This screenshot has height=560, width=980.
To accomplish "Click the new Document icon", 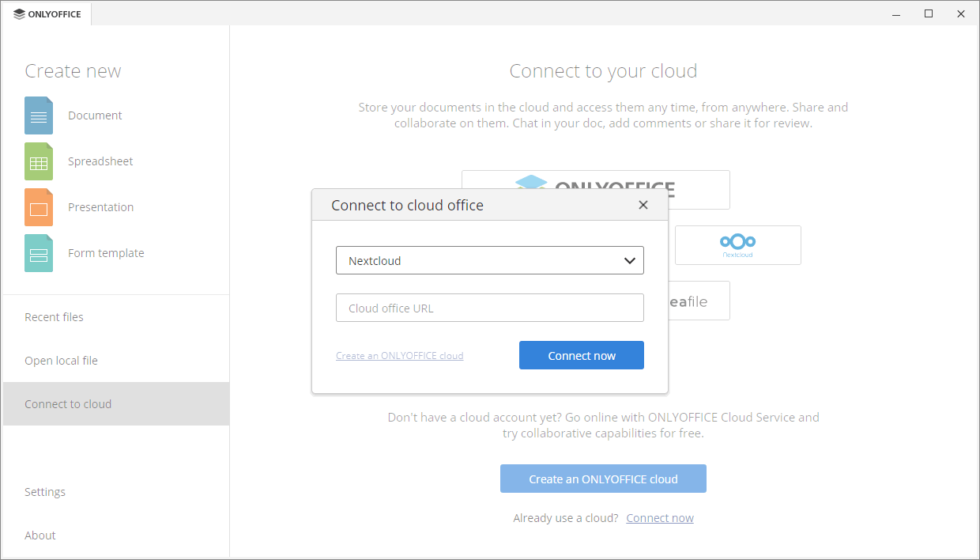I will pyautogui.click(x=39, y=115).
